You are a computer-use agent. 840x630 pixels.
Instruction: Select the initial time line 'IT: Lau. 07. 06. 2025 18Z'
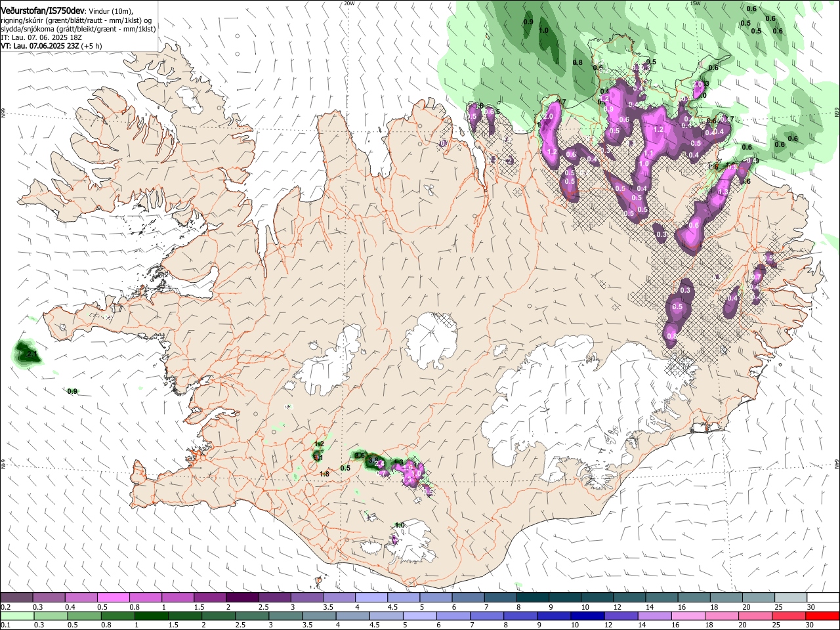42,38
